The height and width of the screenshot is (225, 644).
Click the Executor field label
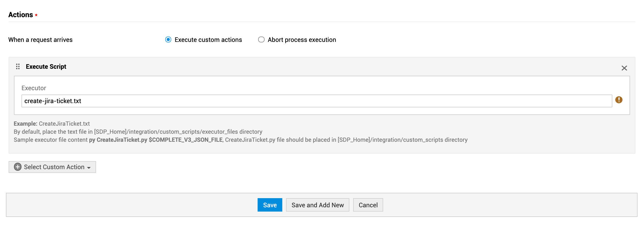34,88
